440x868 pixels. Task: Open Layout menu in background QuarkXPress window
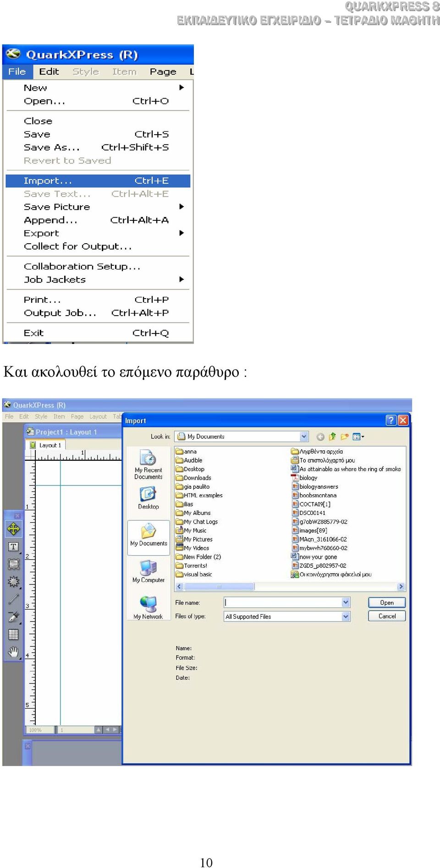click(x=98, y=417)
